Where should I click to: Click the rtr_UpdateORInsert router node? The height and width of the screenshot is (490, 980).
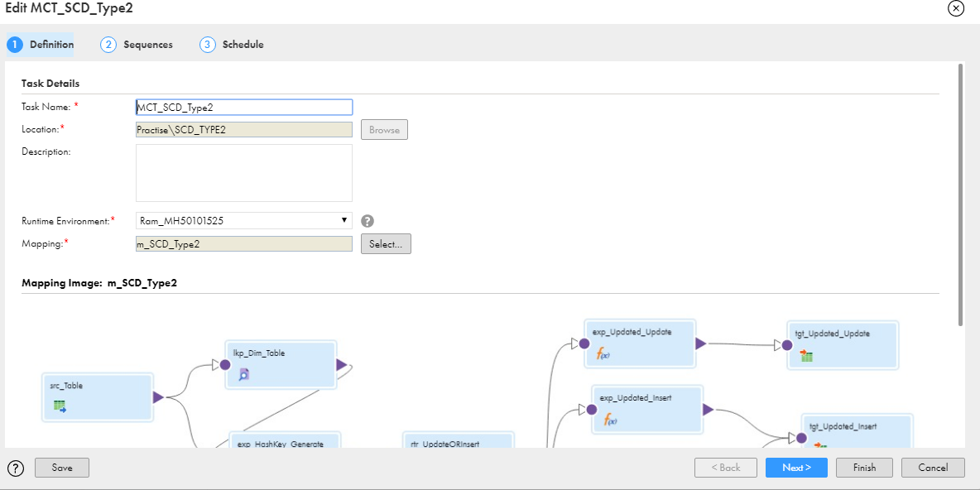pyautogui.click(x=457, y=441)
